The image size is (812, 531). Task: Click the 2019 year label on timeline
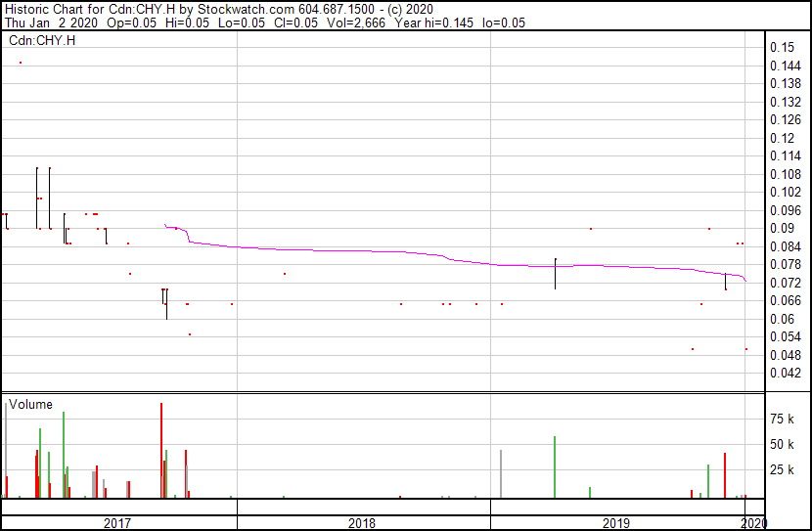[615, 523]
